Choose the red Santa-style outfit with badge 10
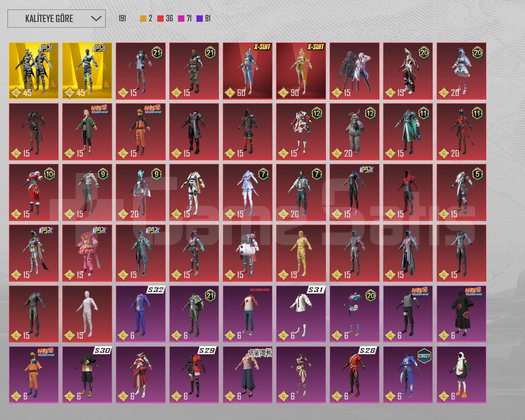This screenshot has width=525, height=420. [33, 192]
